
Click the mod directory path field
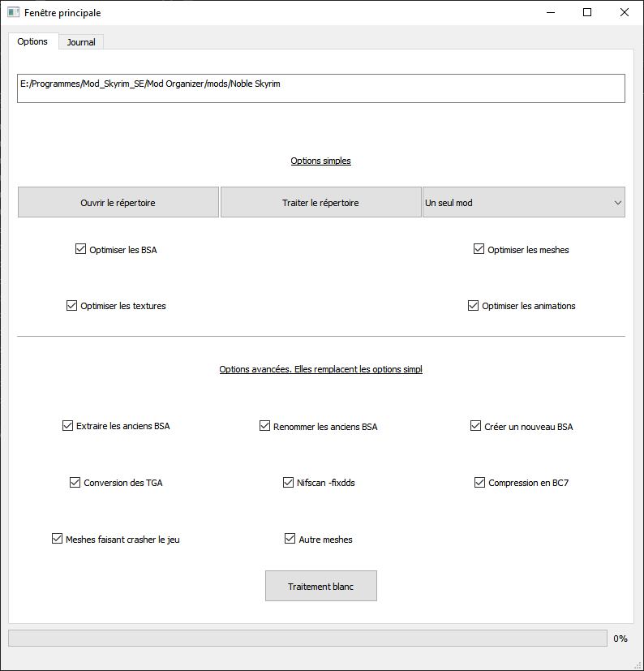tap(320, 88)
